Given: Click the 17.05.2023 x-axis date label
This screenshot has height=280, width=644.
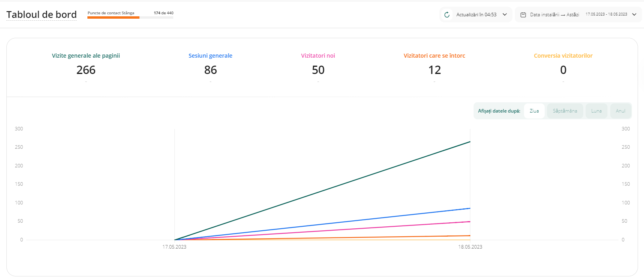Looking at the screenshot, I should (x=174, y=247).
